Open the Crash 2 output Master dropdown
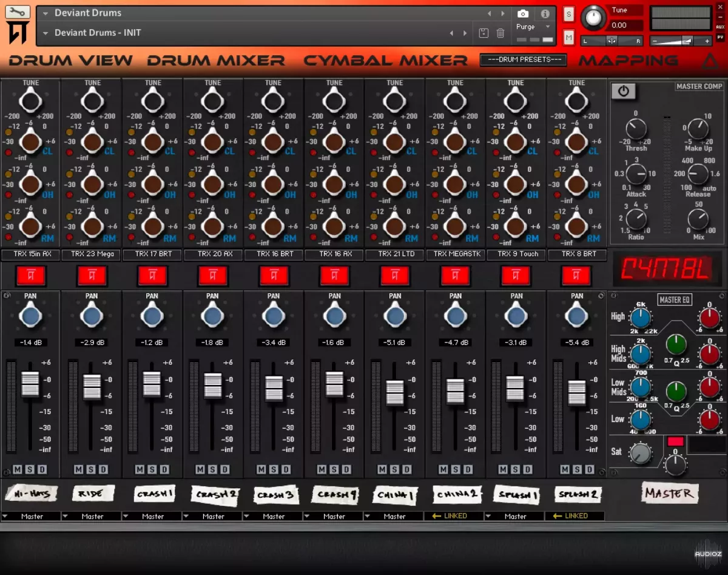This screenshot has width=728, height=575. [212, 517]
